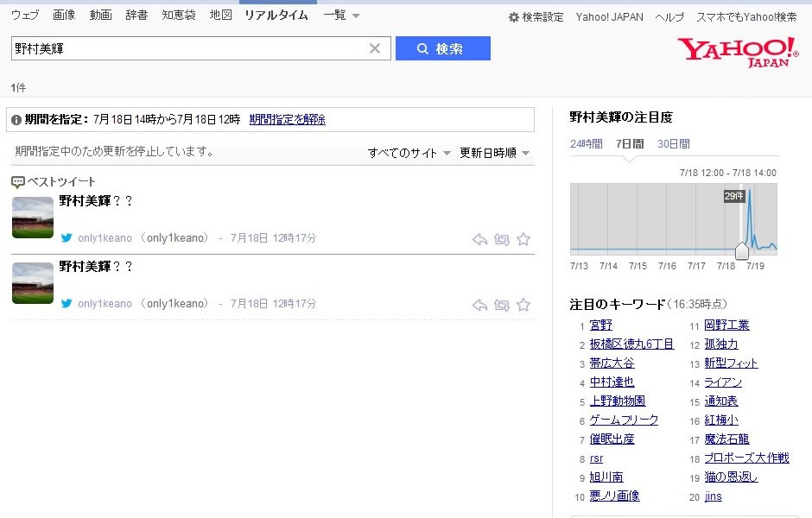The width and height of the screenshot is (812, 518).
Task: Select the リアルタイム tab
Action: pyautogui.click(x=276, y=15)
